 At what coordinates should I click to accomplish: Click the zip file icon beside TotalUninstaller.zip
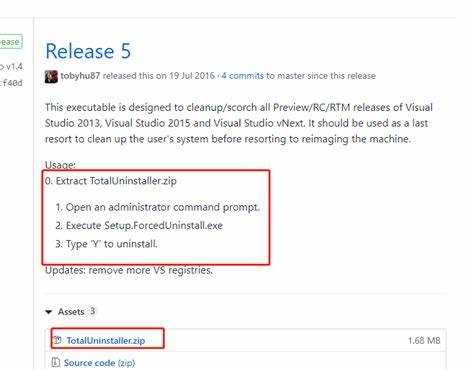point(58,340)
